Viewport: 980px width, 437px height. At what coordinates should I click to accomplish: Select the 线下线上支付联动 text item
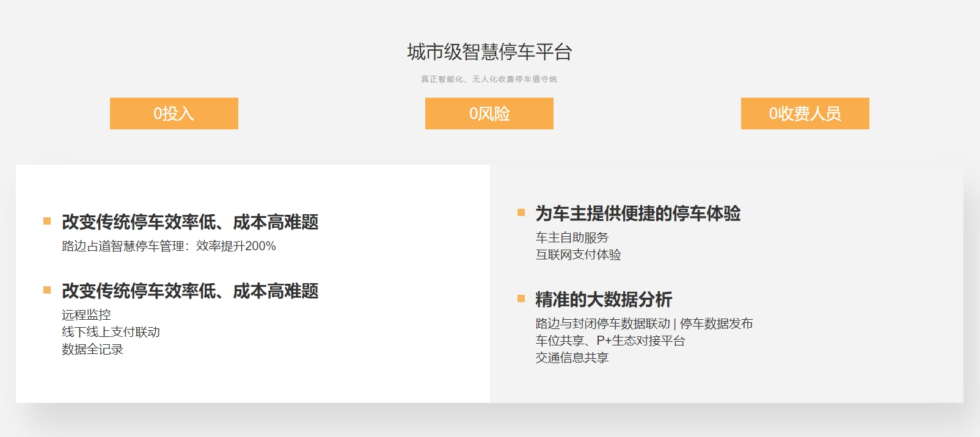tap(111, 332)
